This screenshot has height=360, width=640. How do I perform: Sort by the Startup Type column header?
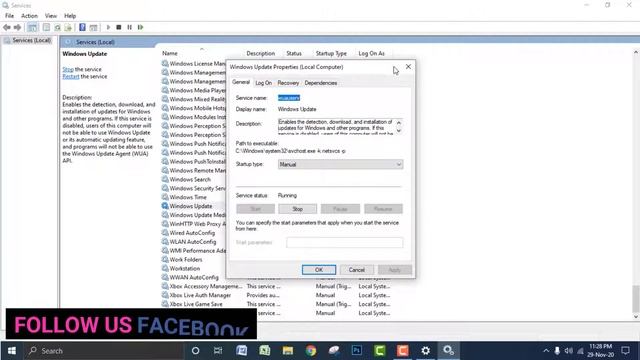coord(331,53)
